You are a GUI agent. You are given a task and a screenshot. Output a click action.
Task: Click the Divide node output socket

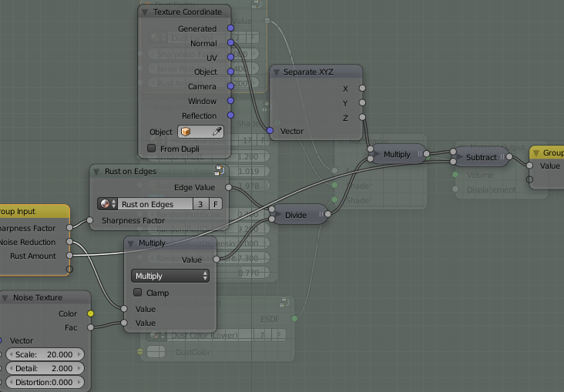coord(327,214)
